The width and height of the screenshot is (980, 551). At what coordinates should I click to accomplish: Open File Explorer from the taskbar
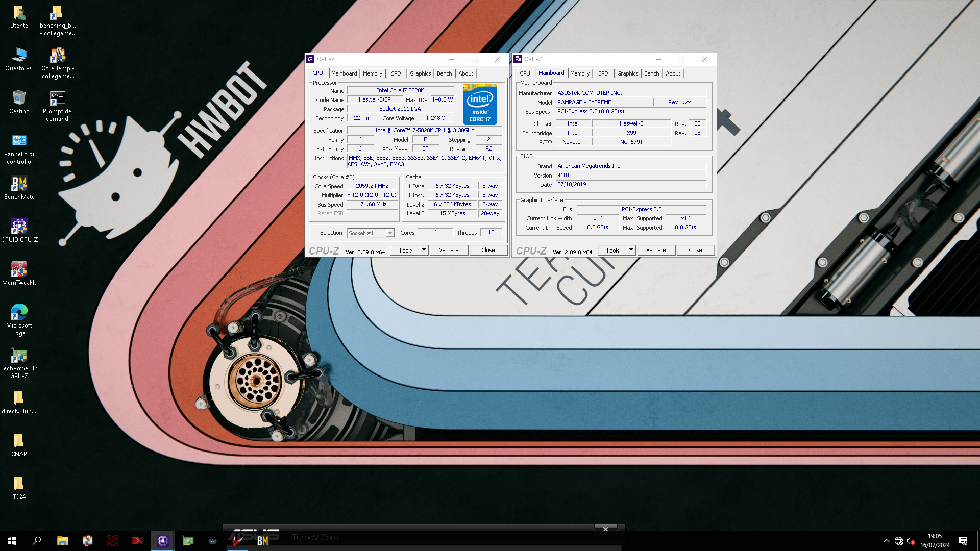tap(62, 541)
